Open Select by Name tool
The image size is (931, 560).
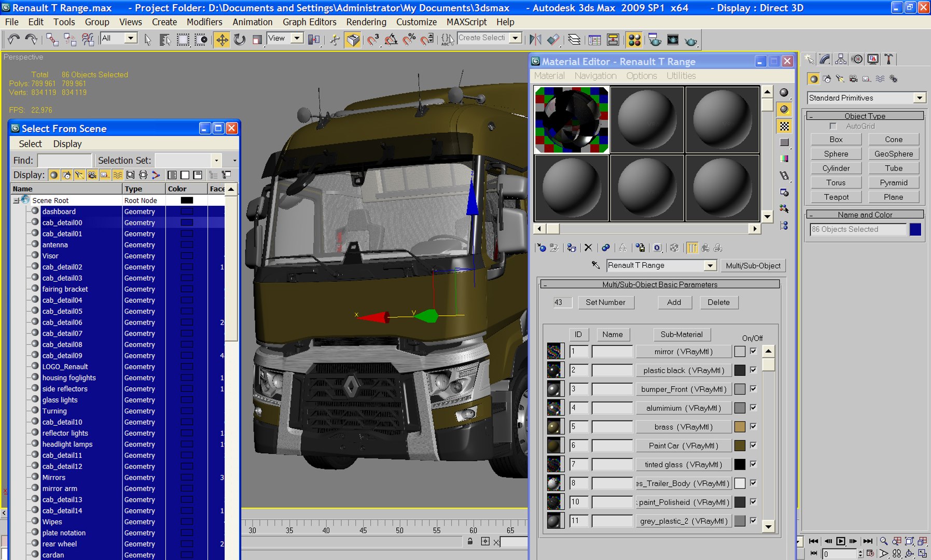[165, 39]
